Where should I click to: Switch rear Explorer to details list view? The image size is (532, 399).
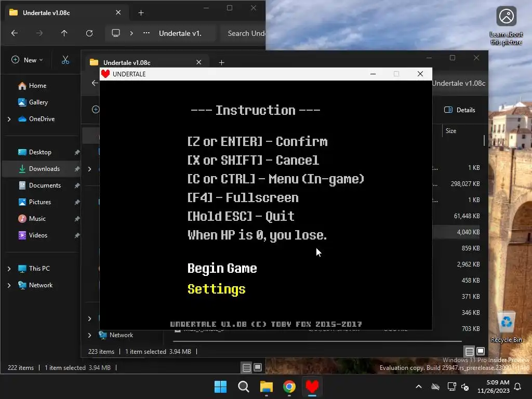click(x=247, y=367)
